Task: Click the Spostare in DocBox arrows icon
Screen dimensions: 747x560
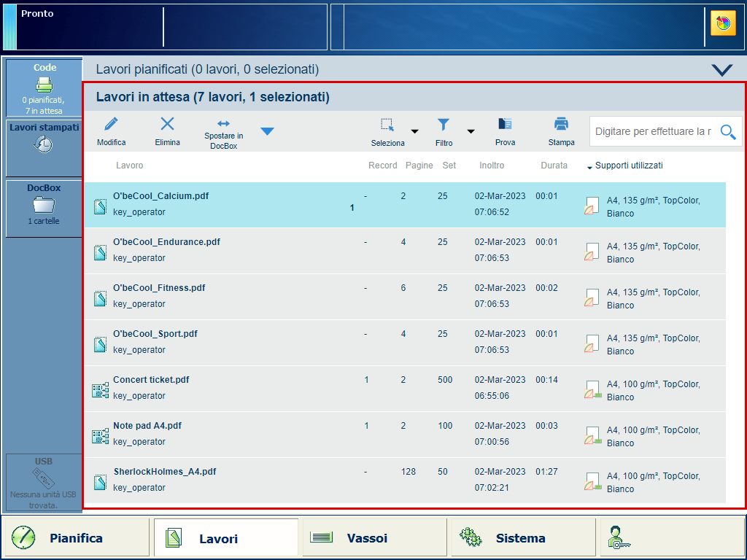Action: tap(223, 123)
